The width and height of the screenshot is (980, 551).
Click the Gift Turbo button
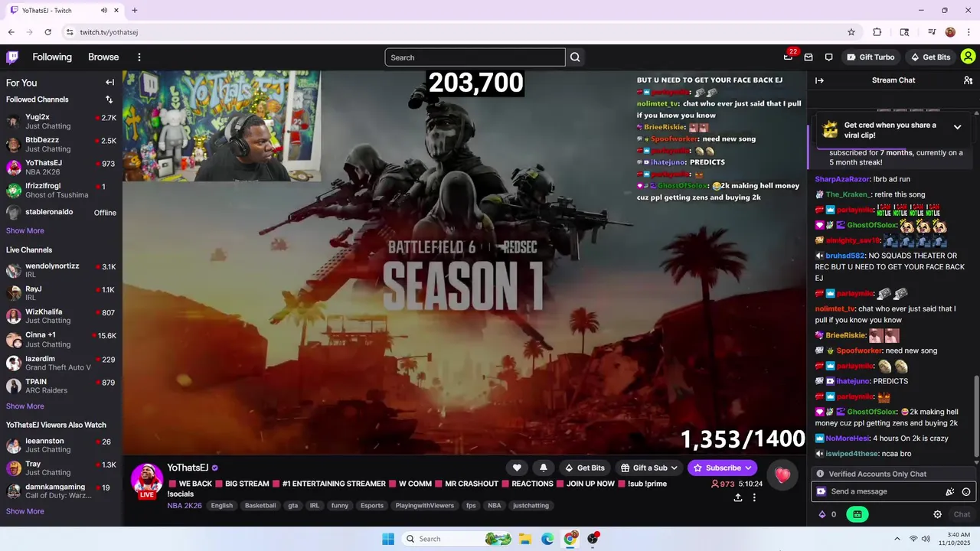871,57
